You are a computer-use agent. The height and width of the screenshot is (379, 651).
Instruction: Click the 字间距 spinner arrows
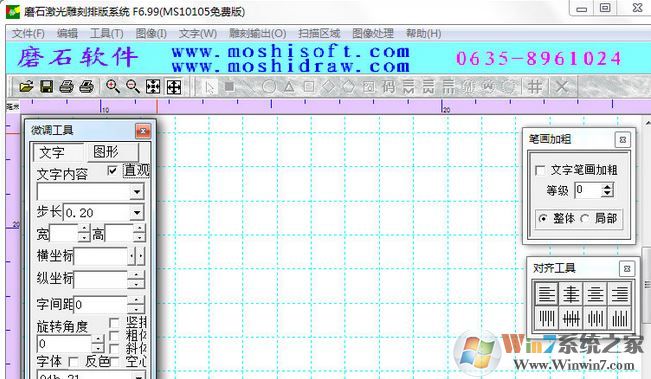136,304
